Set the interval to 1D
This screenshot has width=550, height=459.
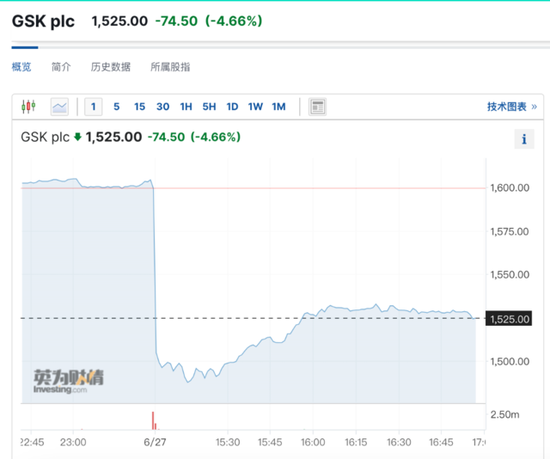tap(232, 107)
